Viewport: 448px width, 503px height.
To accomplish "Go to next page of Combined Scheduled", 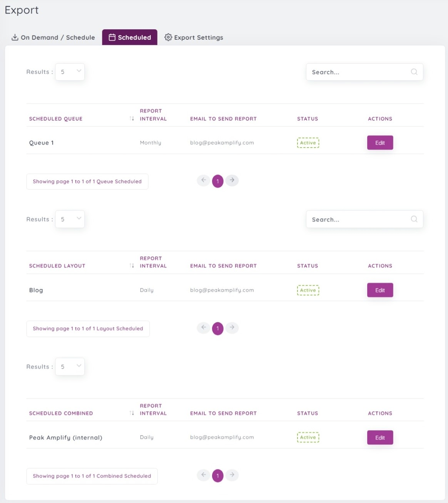I will [232, 475].
